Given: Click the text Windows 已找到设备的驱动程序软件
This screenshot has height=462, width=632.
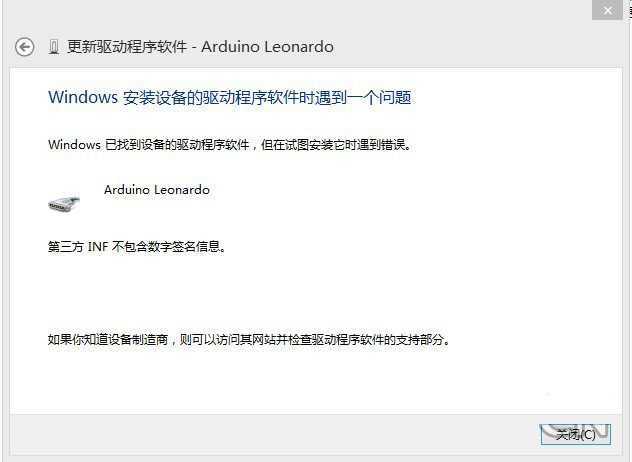Looking at the screenshot, I should pos(148,144).
